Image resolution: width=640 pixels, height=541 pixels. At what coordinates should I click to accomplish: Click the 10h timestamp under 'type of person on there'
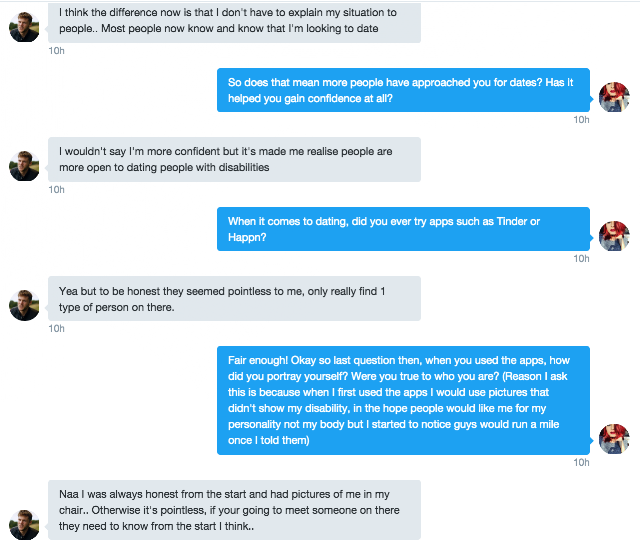(x=56, y=328)
